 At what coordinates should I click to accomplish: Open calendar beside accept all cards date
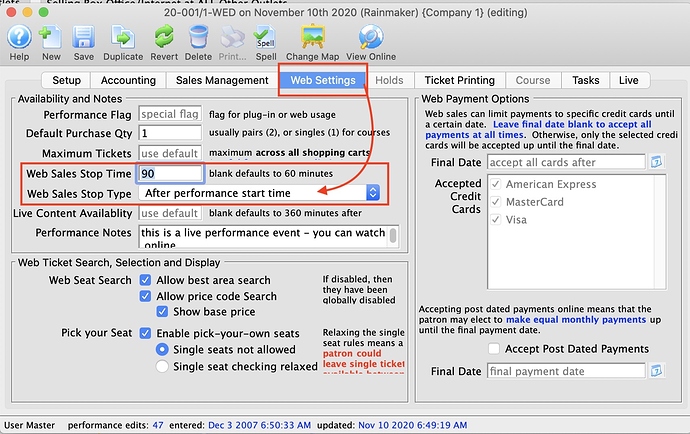tap(656, 162)
